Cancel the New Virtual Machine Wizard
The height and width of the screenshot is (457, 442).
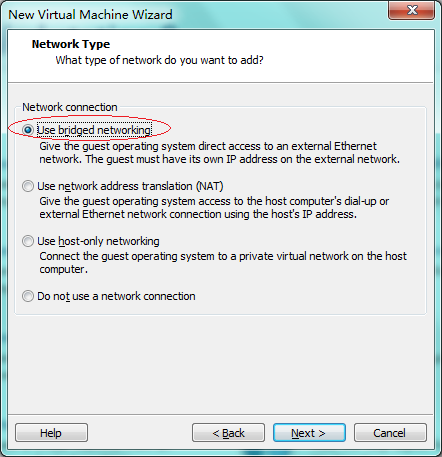[390, 433]
